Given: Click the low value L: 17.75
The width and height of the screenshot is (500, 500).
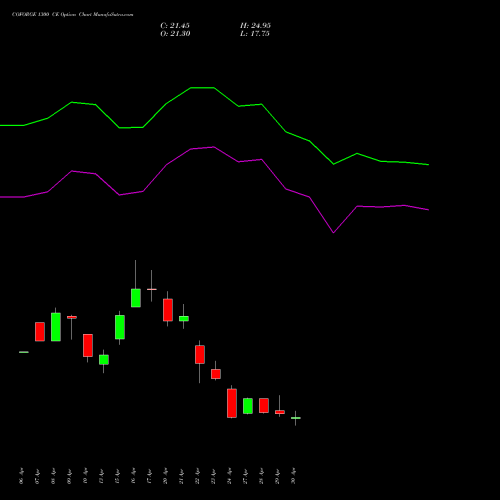Looking at the screenshot, I should pos(255,34).
